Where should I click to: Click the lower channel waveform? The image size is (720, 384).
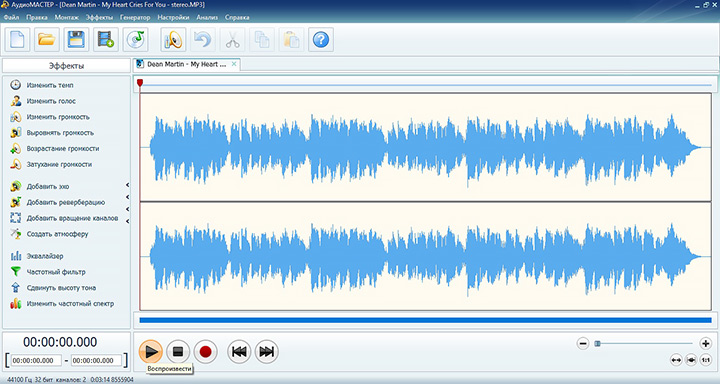point(425,256)
